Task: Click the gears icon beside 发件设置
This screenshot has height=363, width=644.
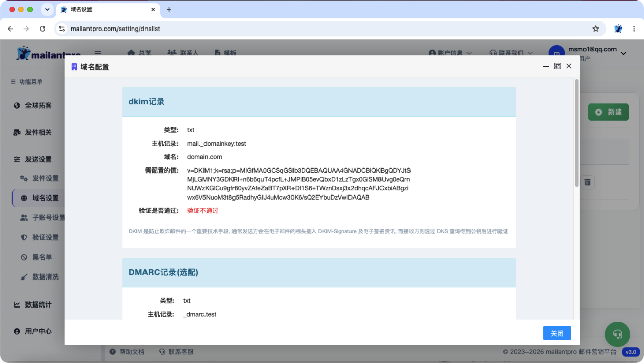Action: coord(24,178)
